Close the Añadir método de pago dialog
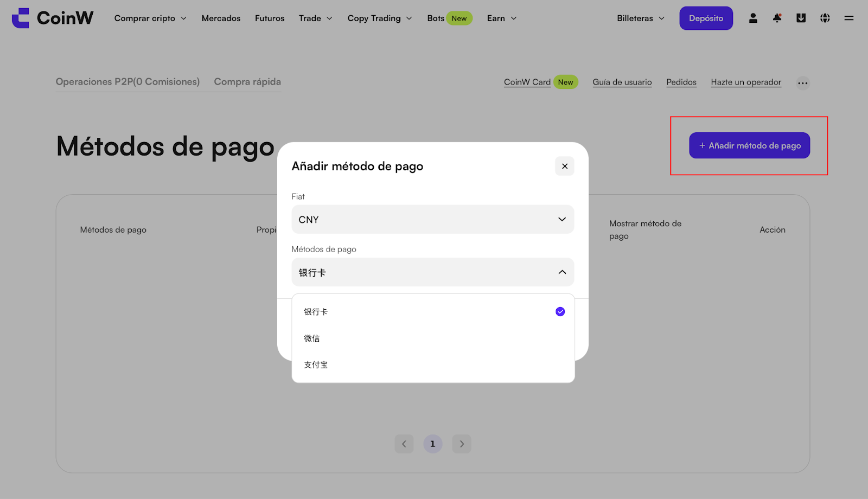The image size is (868, 499). [x=565, y=166]
